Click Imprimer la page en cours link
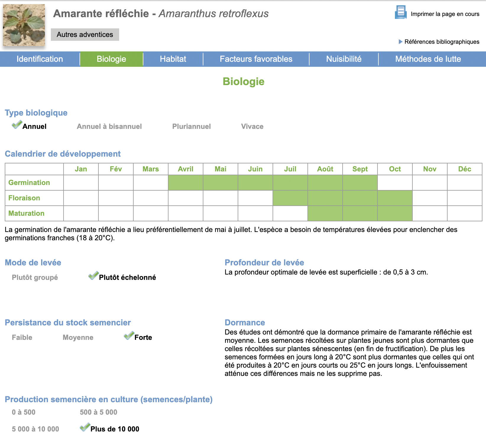 (x=445, y=14)
